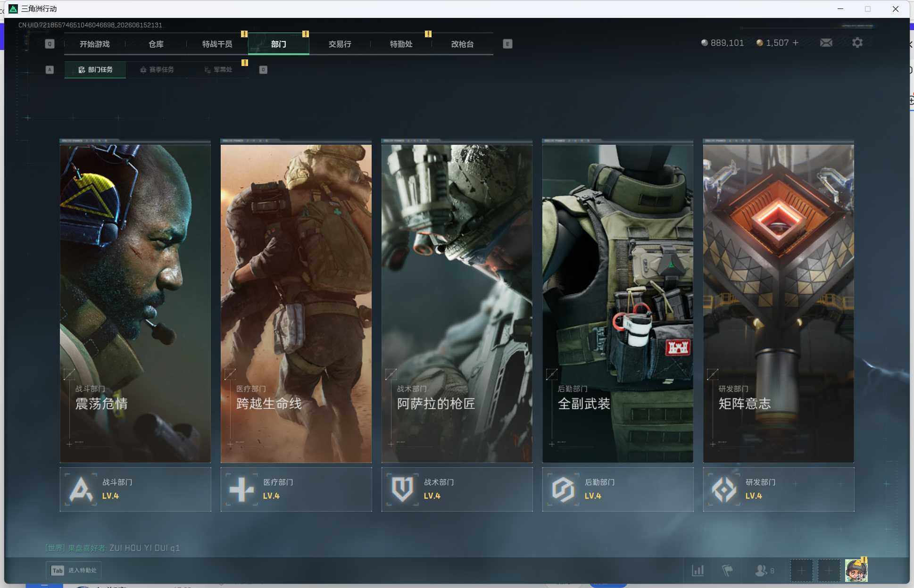Add a teammate in first empty slot
Screen dimensions: 914x588
801,571
